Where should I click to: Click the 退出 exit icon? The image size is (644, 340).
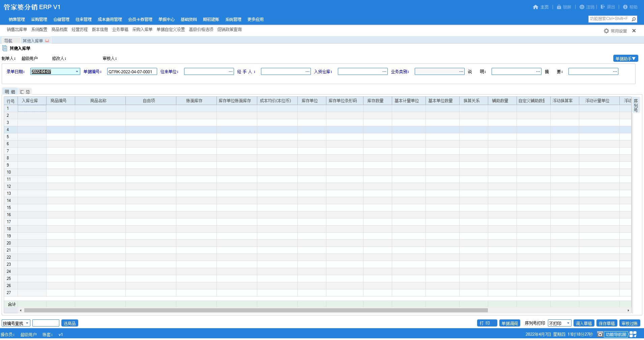[603, 7]
